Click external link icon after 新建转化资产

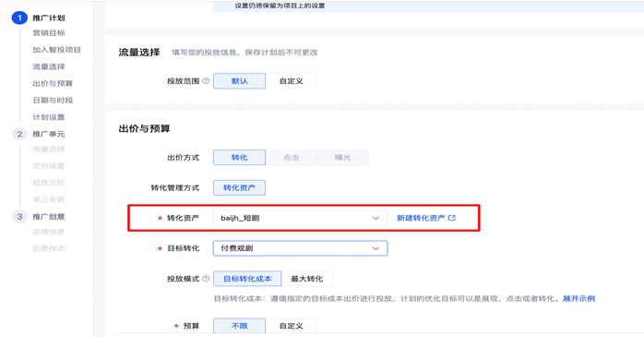pyautogui.click(x=452, y=218)
